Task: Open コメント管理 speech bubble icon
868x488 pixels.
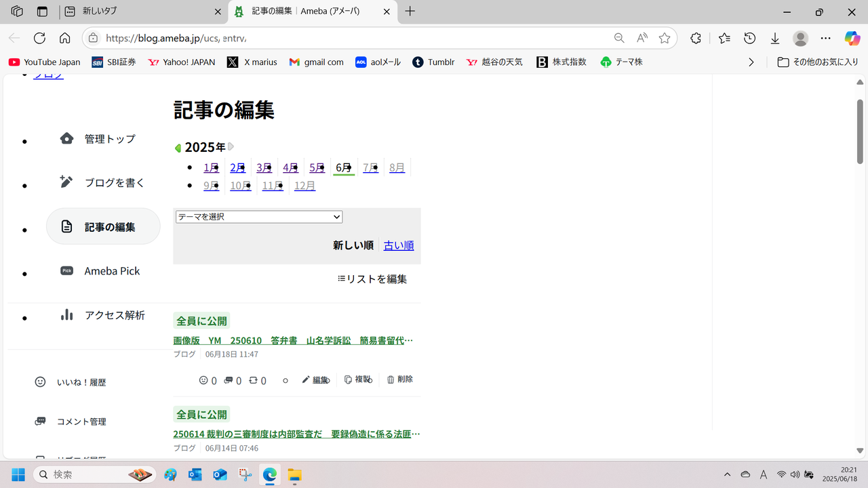Action: point(40,422)
